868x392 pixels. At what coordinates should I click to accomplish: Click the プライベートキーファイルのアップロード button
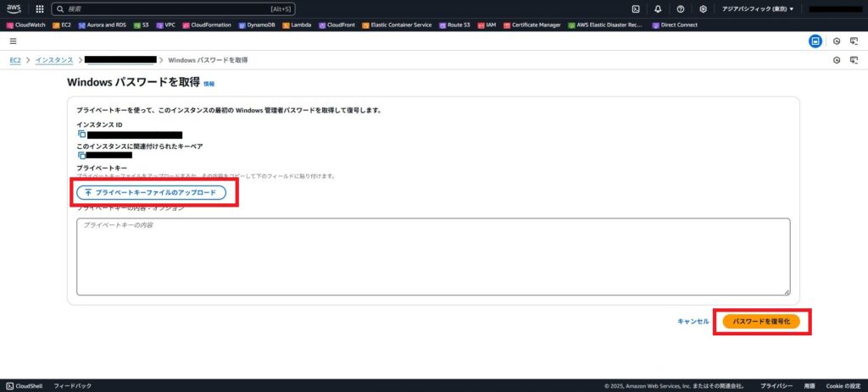pos(151,193)
